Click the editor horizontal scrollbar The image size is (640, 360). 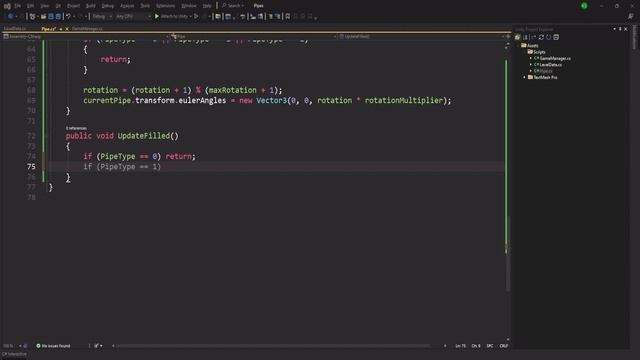[273, 346]
